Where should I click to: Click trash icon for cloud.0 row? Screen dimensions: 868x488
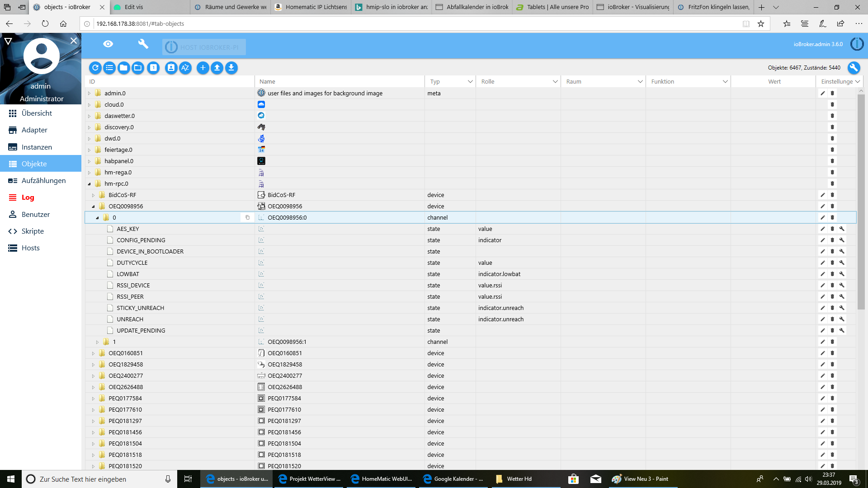pyautogui.click(x=832, y=104)
